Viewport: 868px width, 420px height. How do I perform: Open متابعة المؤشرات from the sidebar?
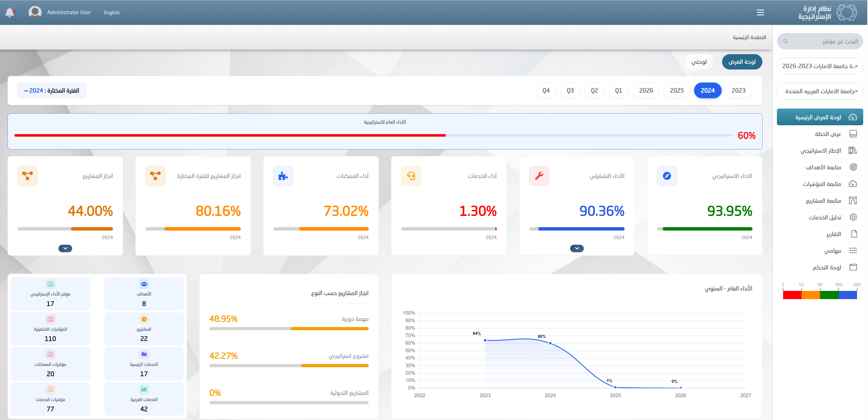click(822, 184)
